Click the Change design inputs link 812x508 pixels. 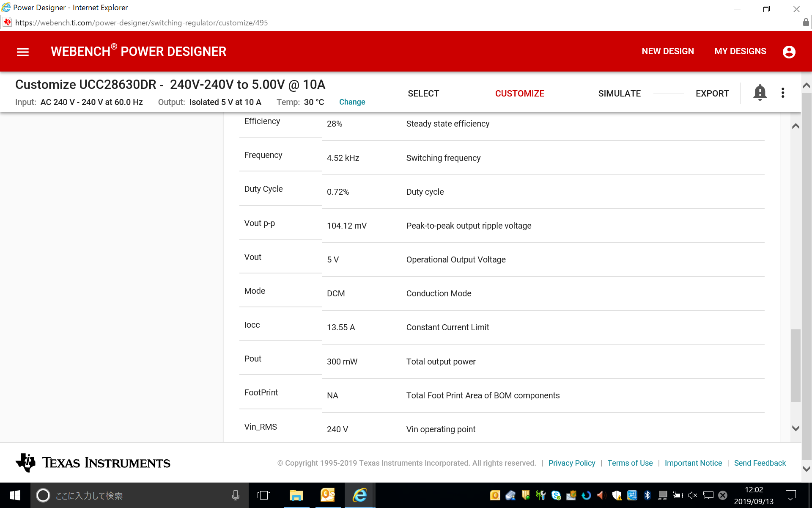pyautogui.click(x=352, y=102)
